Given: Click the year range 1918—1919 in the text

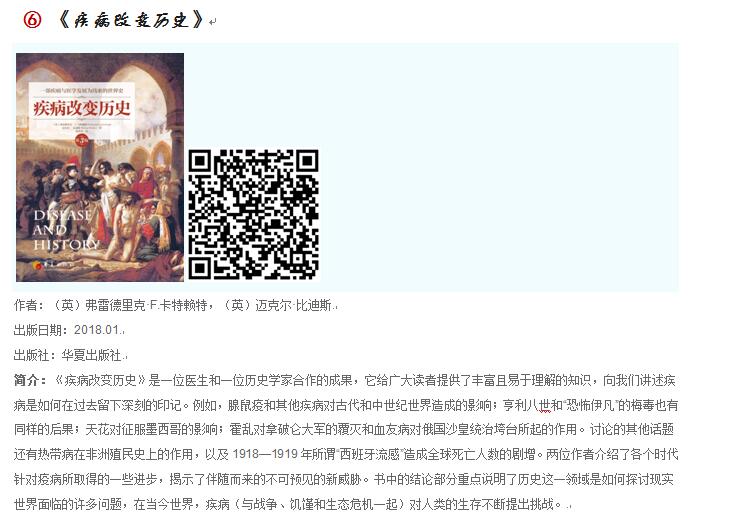Looking at the screenshot, I should (x=266, y=454).
